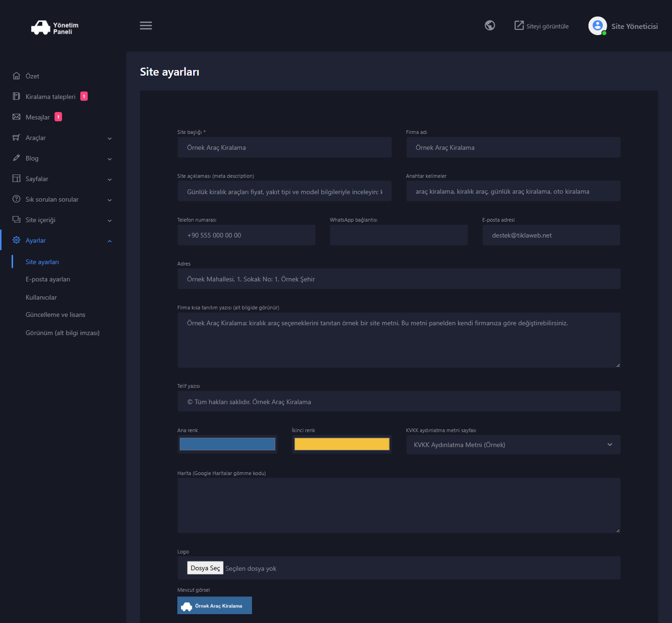Pick the blue Ana renk swatch
The height and width of the screenshot is (623, 672).
227,444
